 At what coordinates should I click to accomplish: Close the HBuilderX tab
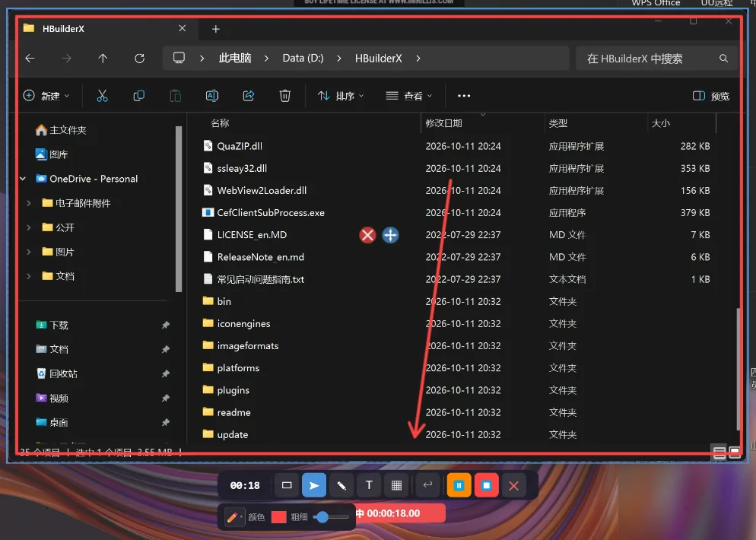(x=183, y=28)
